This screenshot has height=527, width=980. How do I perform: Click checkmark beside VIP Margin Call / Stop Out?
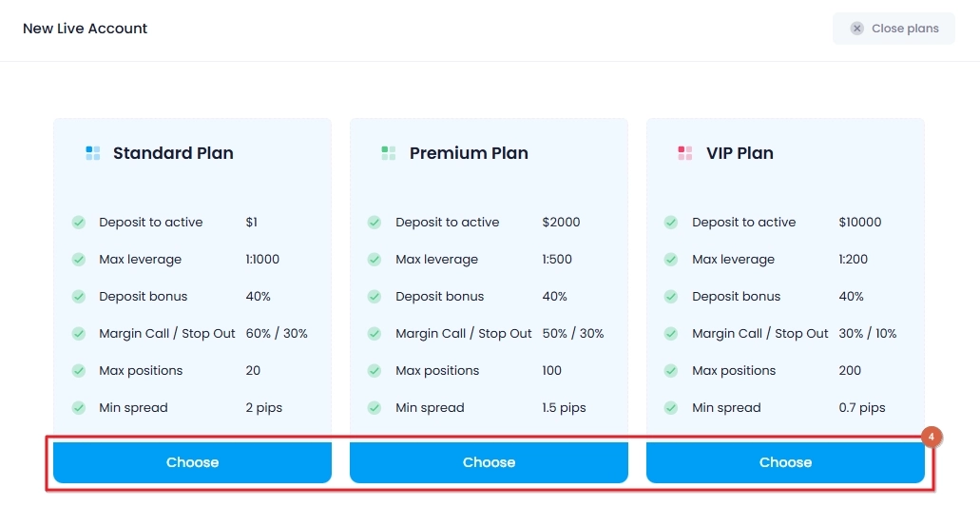[x=671, y=334]
